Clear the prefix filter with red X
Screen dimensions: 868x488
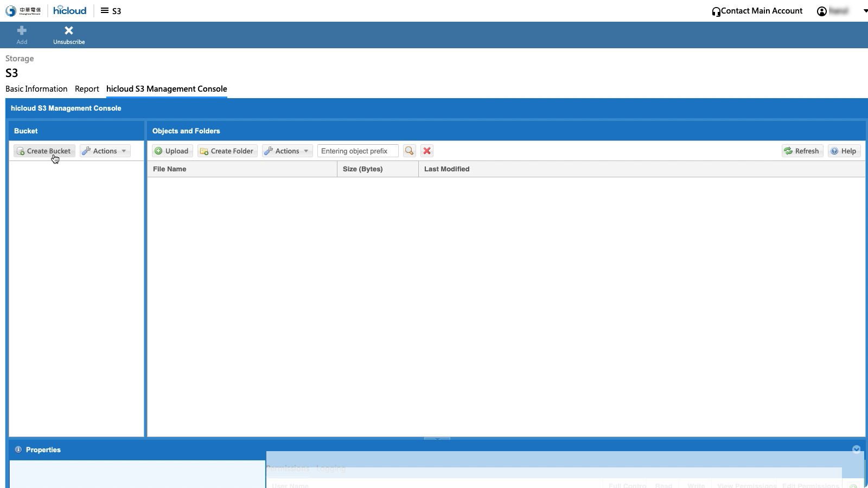pyautogui.click(x=427, y=151)
